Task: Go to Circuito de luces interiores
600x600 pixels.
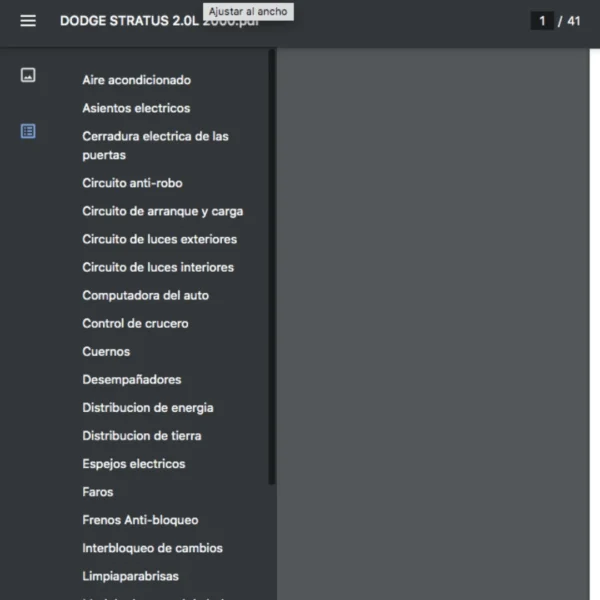Action: point(158,267)
